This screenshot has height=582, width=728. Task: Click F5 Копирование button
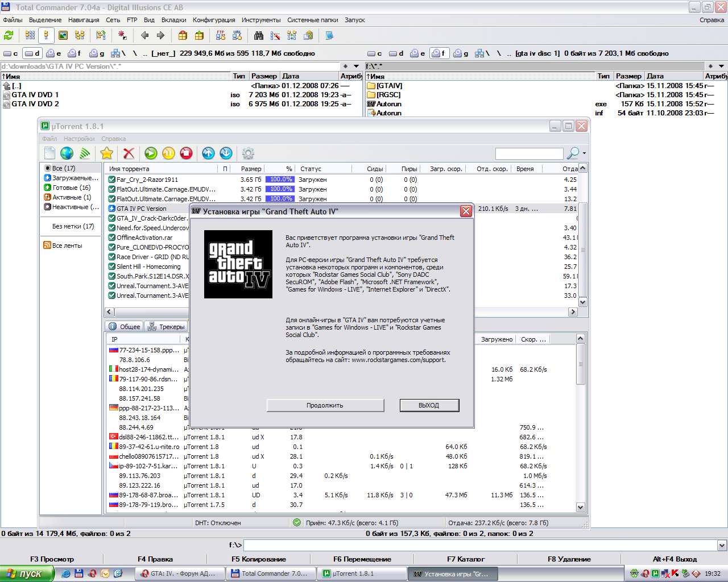[259, 559]
